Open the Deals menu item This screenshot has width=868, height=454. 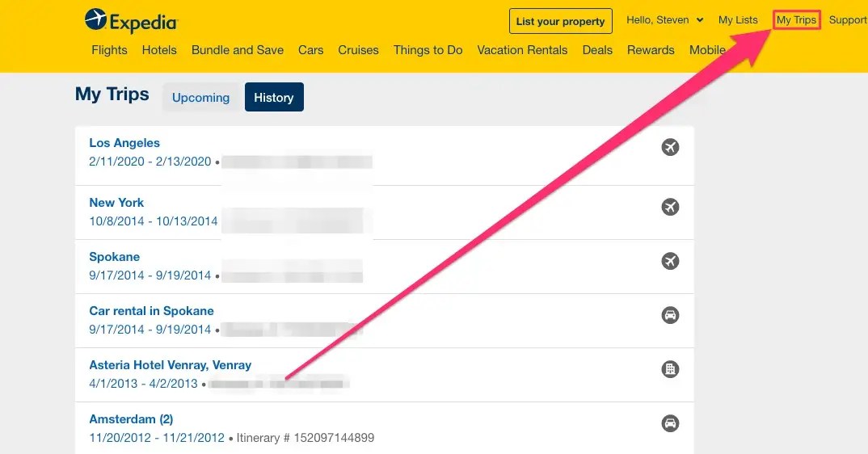click(x=597, y=50)
